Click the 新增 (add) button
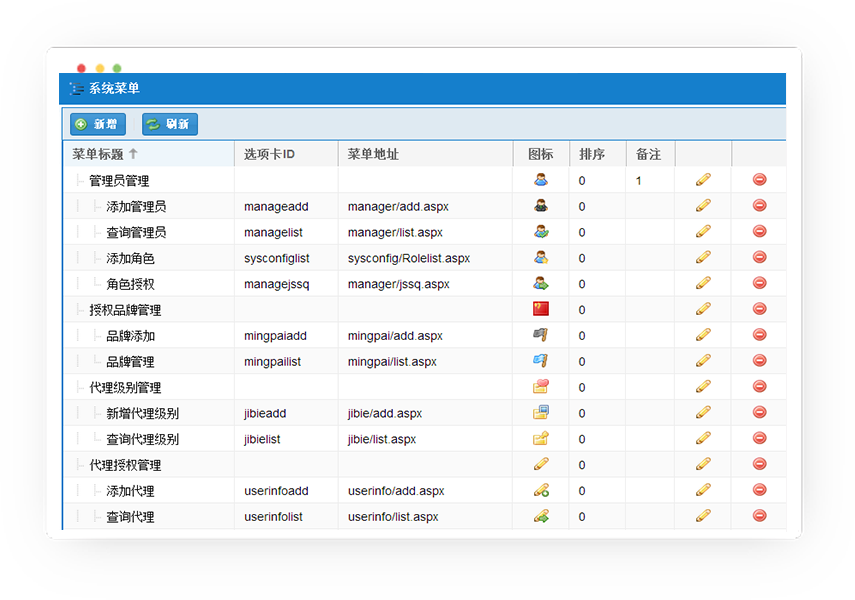Screen dimensions: 855x600 click(97, 124)
